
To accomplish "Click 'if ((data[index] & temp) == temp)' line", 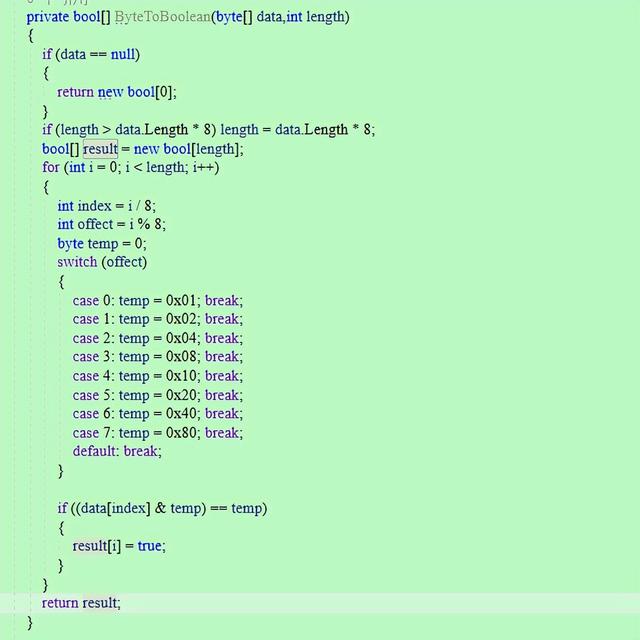I will pyautogui.click(x=162, y=509).
